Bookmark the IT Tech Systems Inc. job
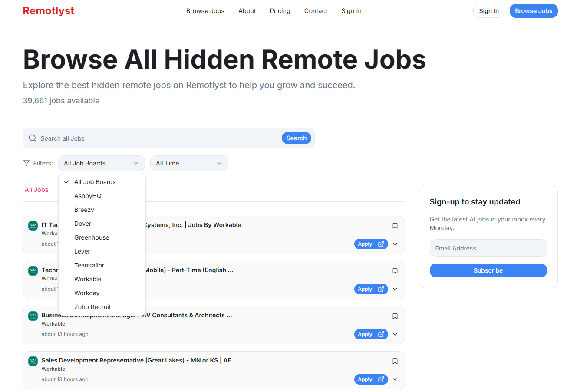 395,226
